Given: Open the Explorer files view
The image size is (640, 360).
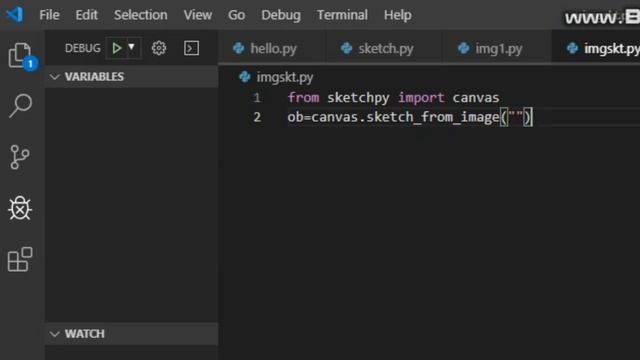Looking at the screenshot, I should click(20, 55).
